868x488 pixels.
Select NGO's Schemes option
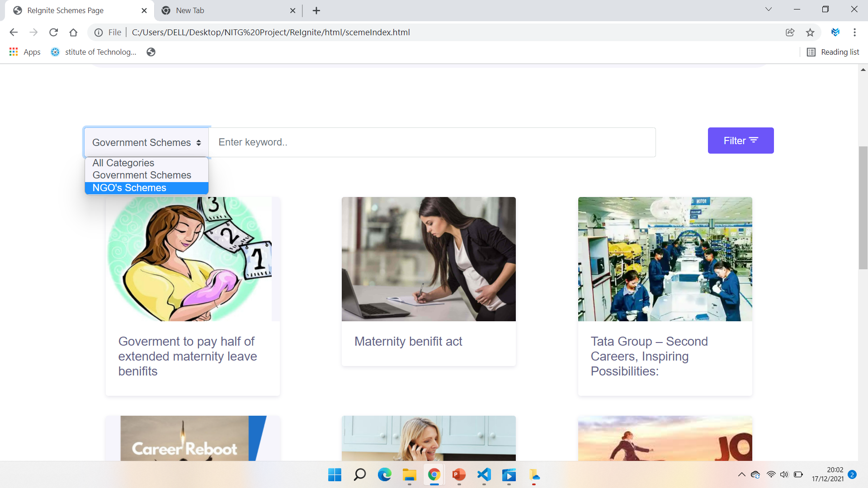tap(129, 188)
